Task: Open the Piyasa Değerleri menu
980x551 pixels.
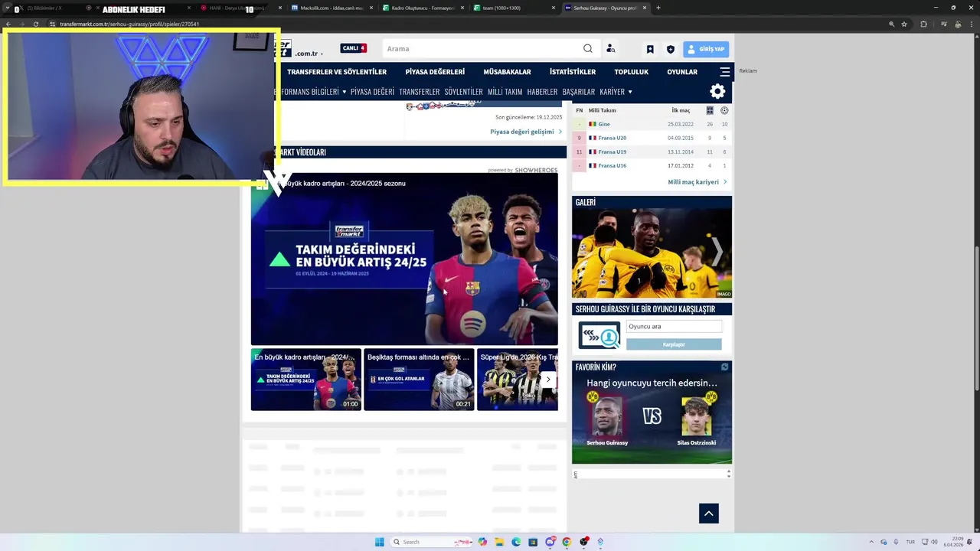Action: (435, 72)
